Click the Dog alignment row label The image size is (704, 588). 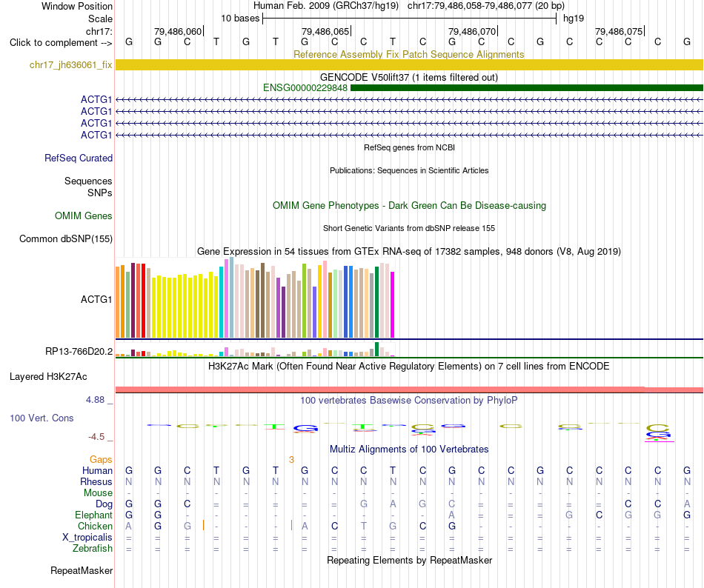click(x=104, y=504)
